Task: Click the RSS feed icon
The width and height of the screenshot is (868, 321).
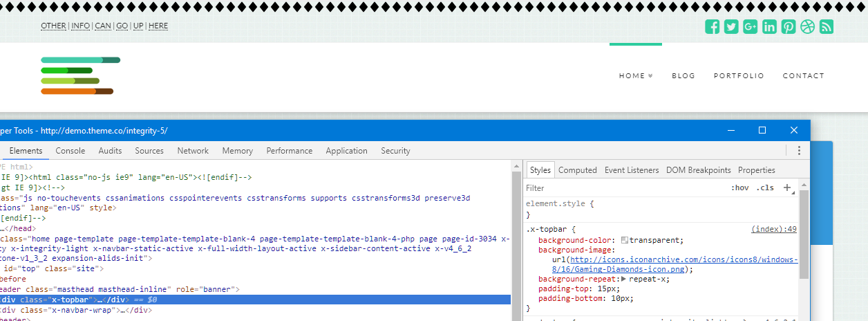Action: click(826, 27)
